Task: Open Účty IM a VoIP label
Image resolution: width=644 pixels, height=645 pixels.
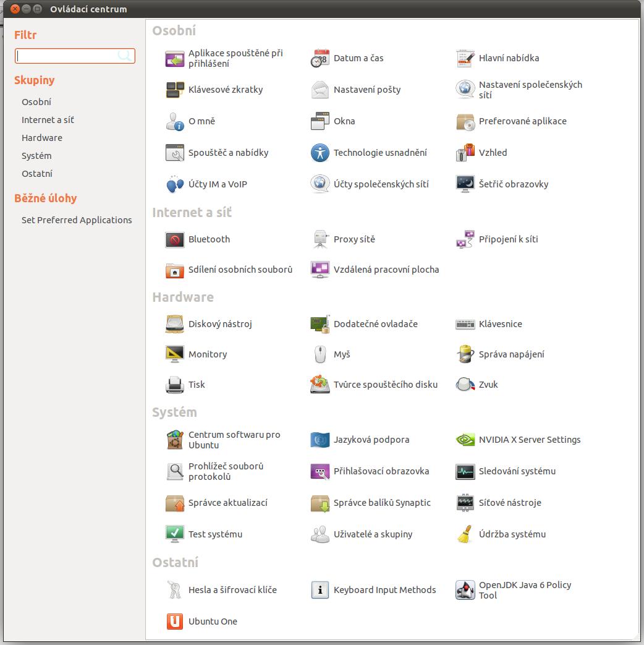Action: (x=218, y=184)
